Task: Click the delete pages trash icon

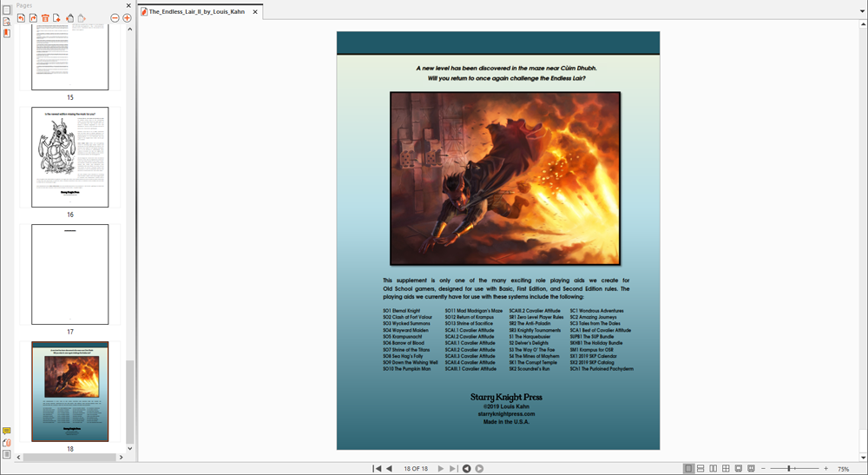Action: [x=45, y=18]
